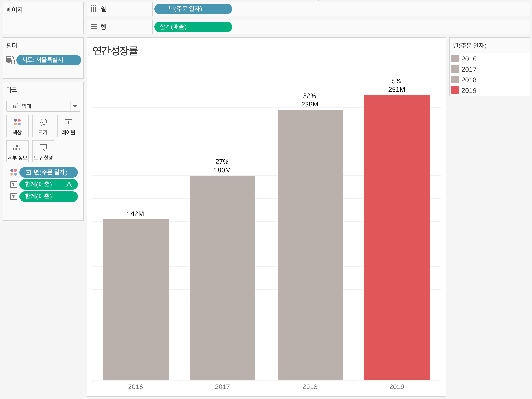Select bottom 합계(매출) label pill on marks card

coord(48,197)
